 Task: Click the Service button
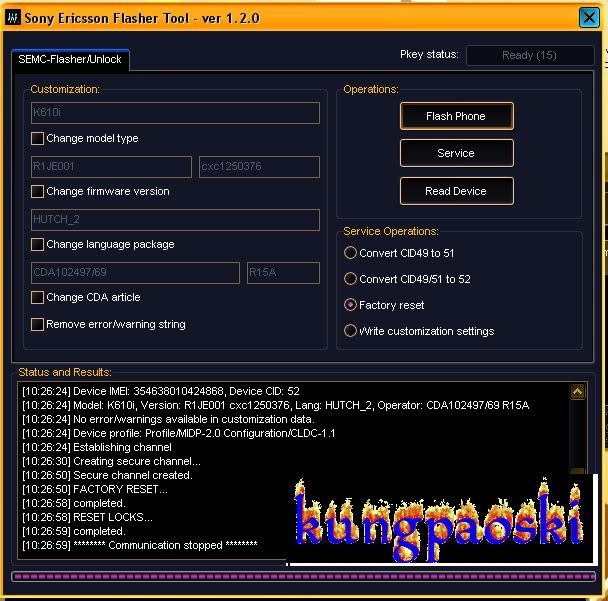(x=457, y=153)
